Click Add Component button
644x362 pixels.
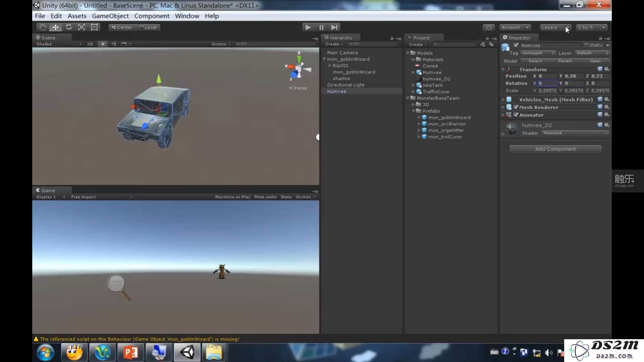click(555, 149)
